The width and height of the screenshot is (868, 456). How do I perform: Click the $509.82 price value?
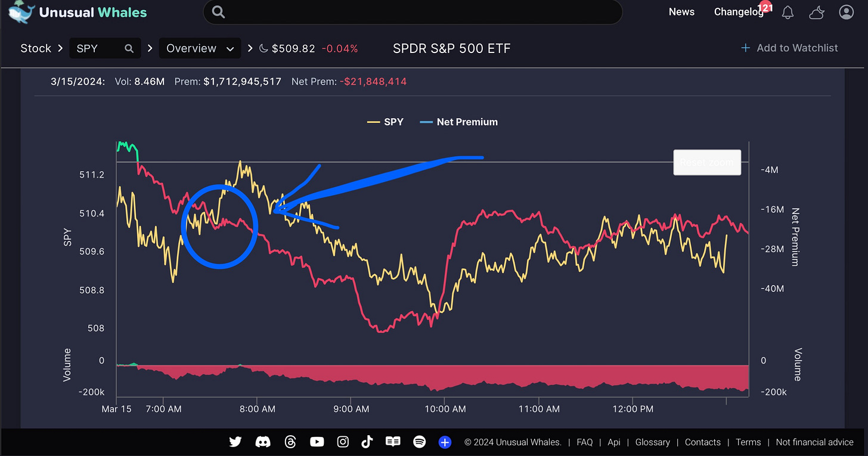293,48
